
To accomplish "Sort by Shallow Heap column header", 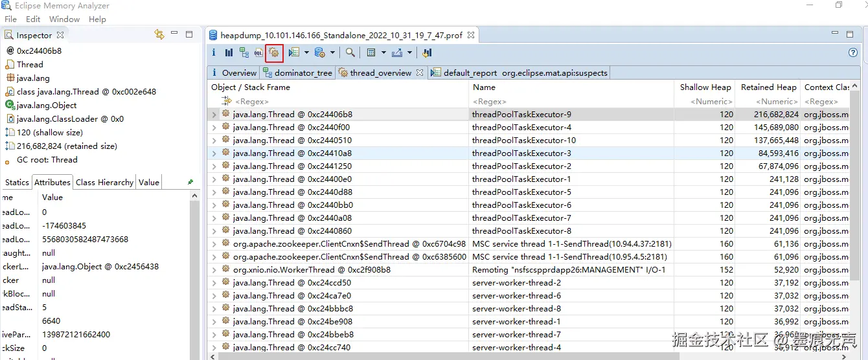I will 705,87.
